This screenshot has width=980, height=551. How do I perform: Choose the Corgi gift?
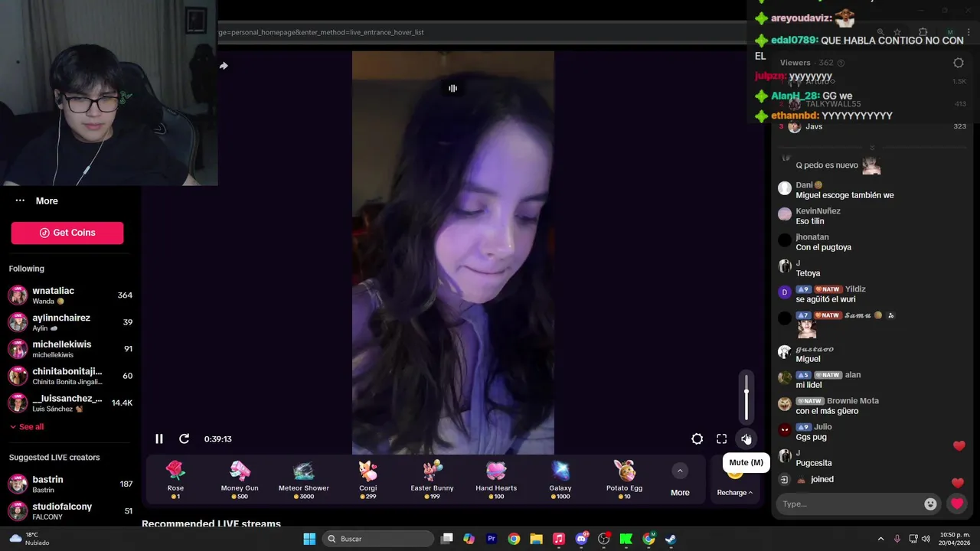pos(367,479)
